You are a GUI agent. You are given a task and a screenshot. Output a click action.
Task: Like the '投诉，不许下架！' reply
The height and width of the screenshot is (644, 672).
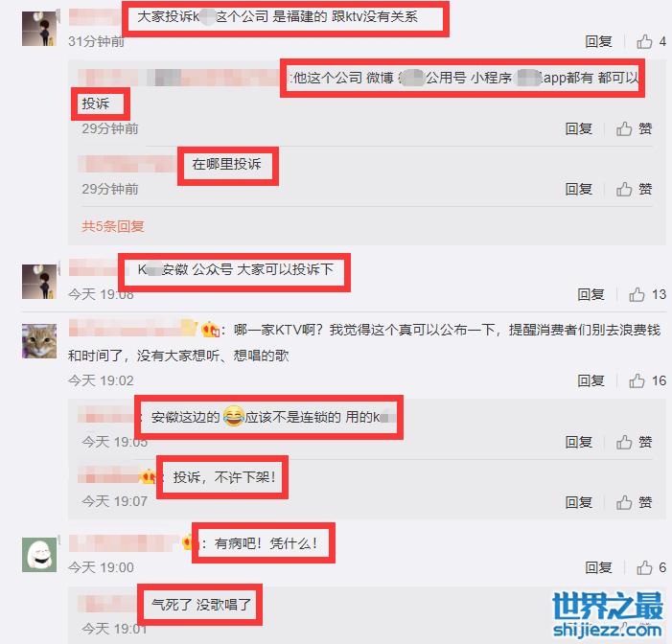635,502
